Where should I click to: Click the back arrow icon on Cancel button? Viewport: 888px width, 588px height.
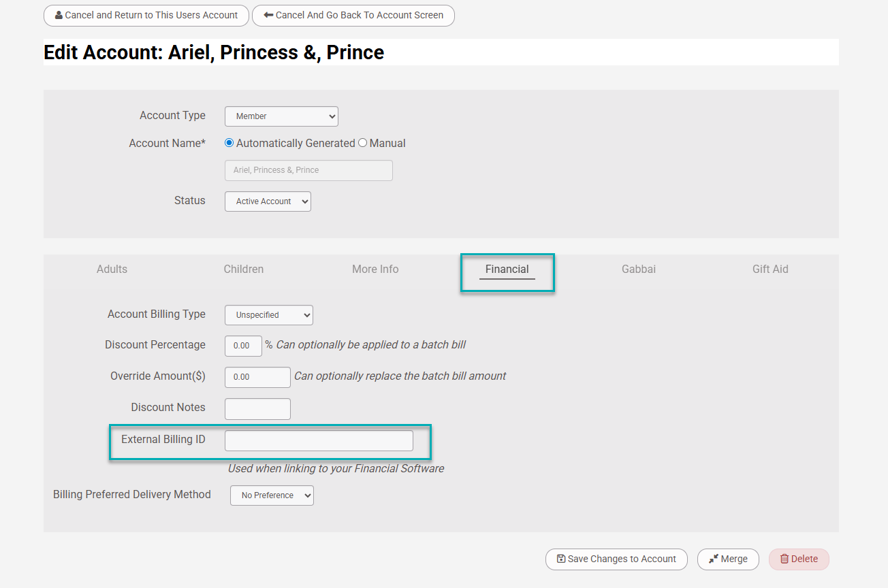268,15
